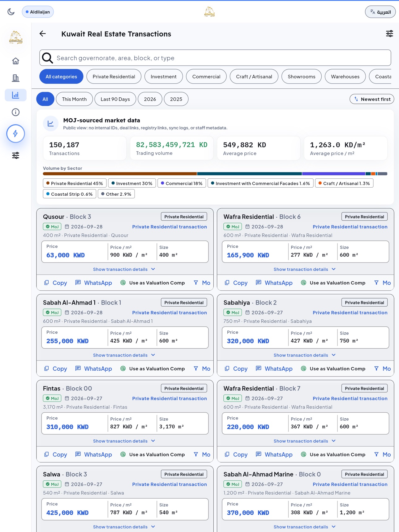Click the Aldilaijan account chip
This screenshot has height=532, width=399.
[x=38, y=12]
